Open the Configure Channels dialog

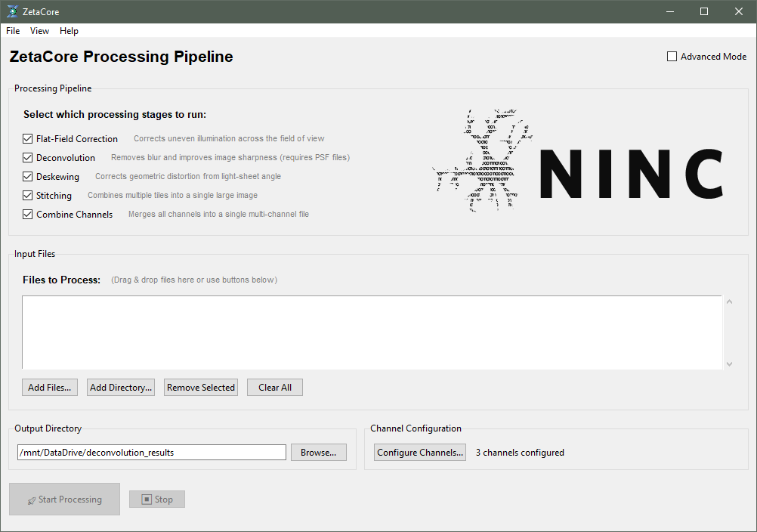[x=420, y=453]
